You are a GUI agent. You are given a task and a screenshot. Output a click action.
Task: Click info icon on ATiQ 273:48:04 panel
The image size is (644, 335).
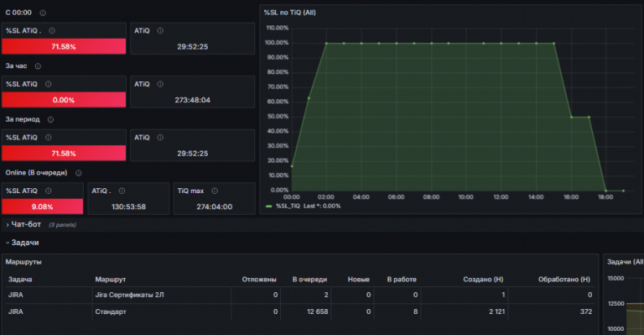[x=160, y=84]
